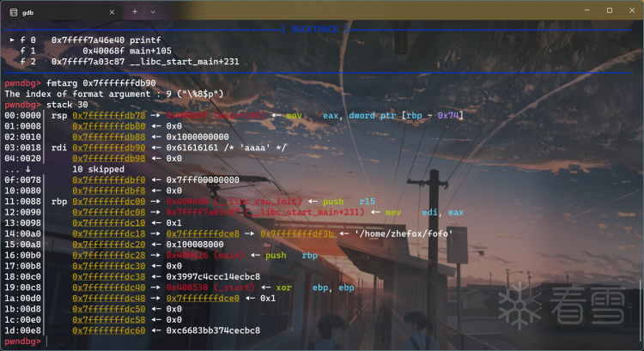Image resolution: width=644 pixels, height=351 pixels.
Task: Select the gdb terminal tab
Action: coord(63,12)
